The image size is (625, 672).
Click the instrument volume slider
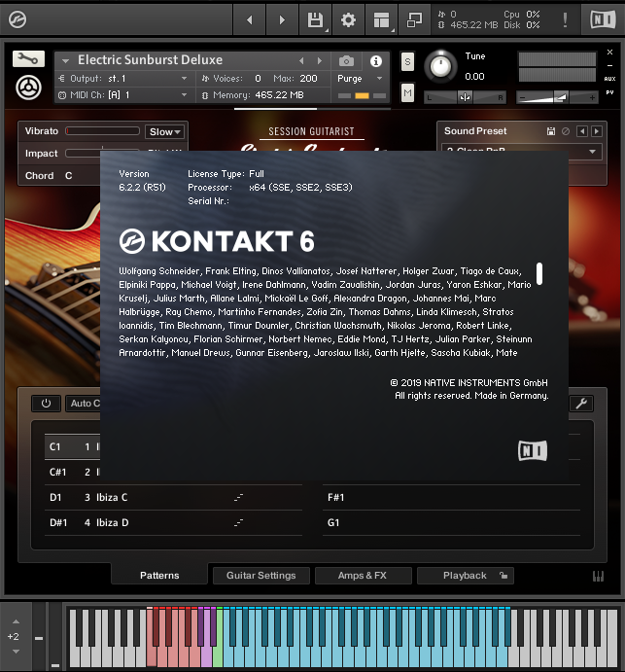tap(557, 97)
